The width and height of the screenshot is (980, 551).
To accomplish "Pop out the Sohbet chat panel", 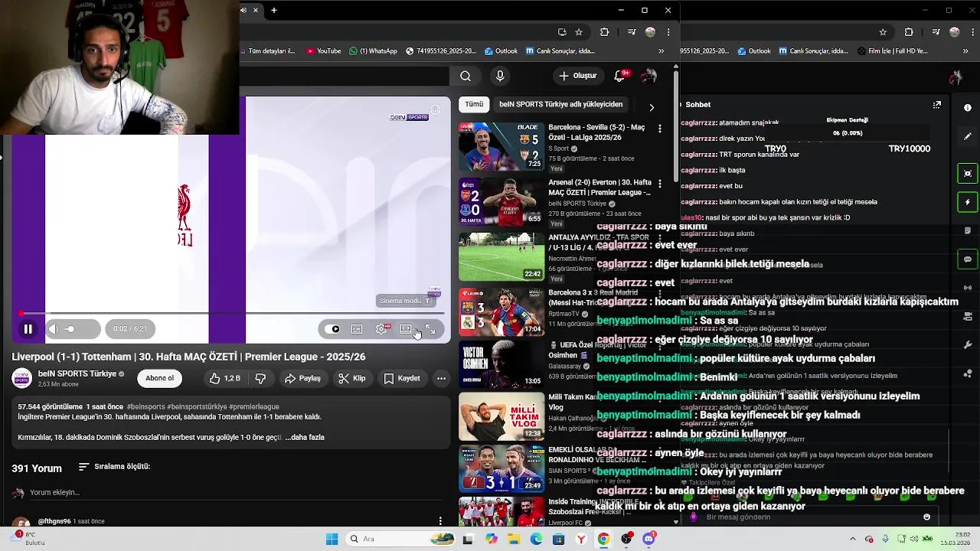I will [x=937, y=105].
